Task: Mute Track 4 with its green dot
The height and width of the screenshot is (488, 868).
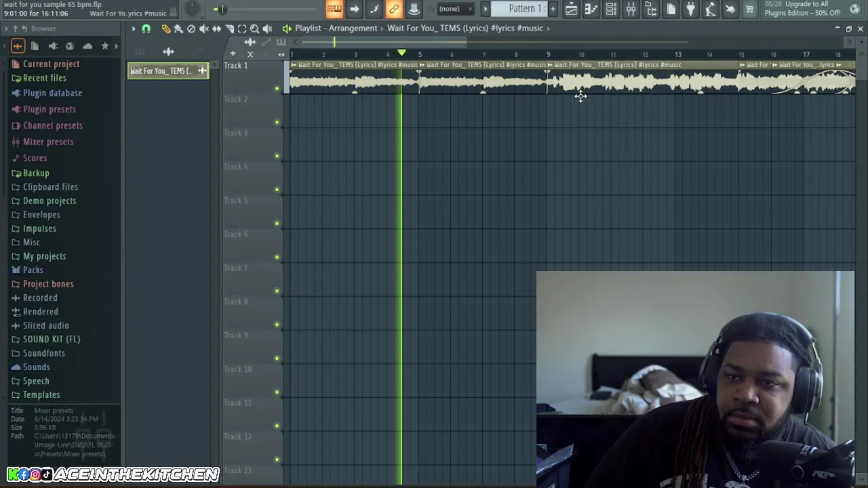Action: (277, 190)
